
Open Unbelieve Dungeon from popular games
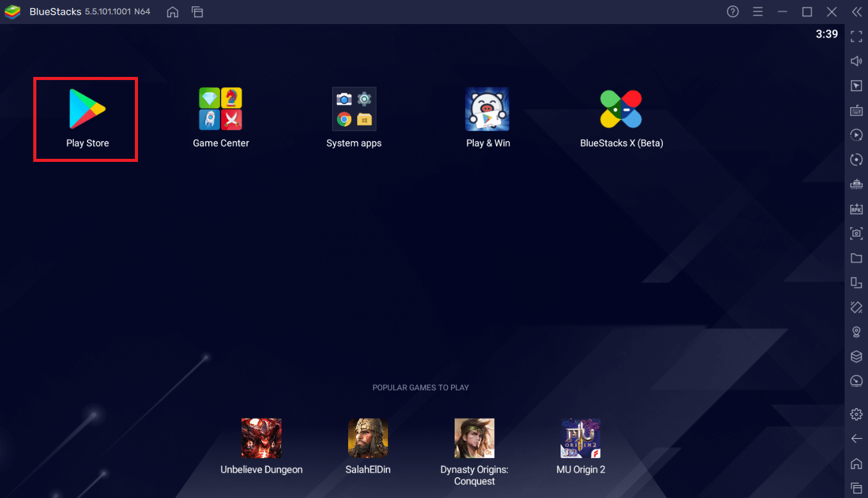point(261,438)
